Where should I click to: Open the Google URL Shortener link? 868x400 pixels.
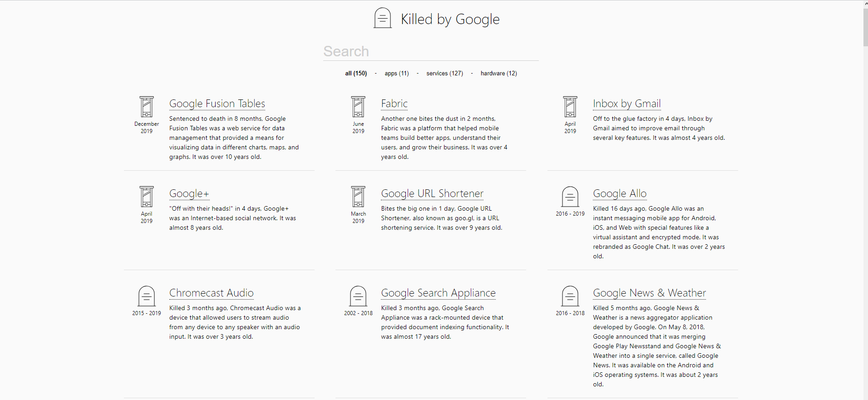coord(432,193)
